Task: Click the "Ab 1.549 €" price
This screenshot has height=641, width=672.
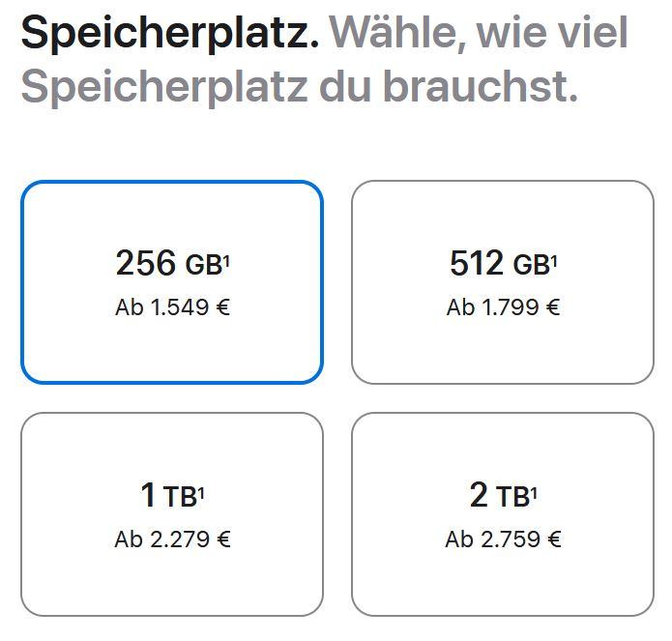Action: (x=172, y=307)
